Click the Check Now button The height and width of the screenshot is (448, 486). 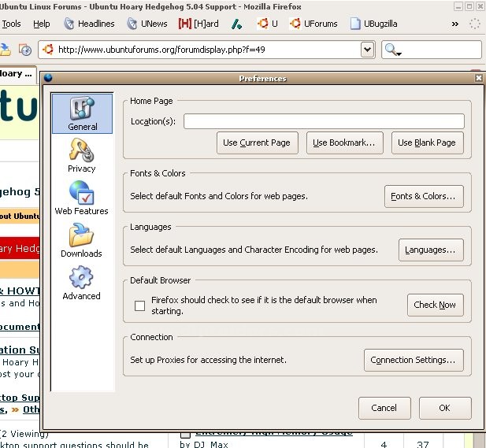435,305
